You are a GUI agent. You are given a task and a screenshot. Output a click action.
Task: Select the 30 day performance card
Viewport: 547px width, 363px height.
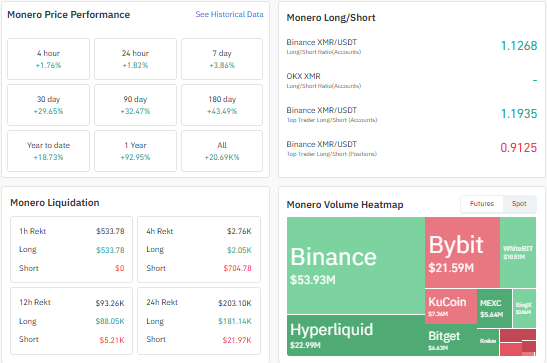tap(48, 105)
